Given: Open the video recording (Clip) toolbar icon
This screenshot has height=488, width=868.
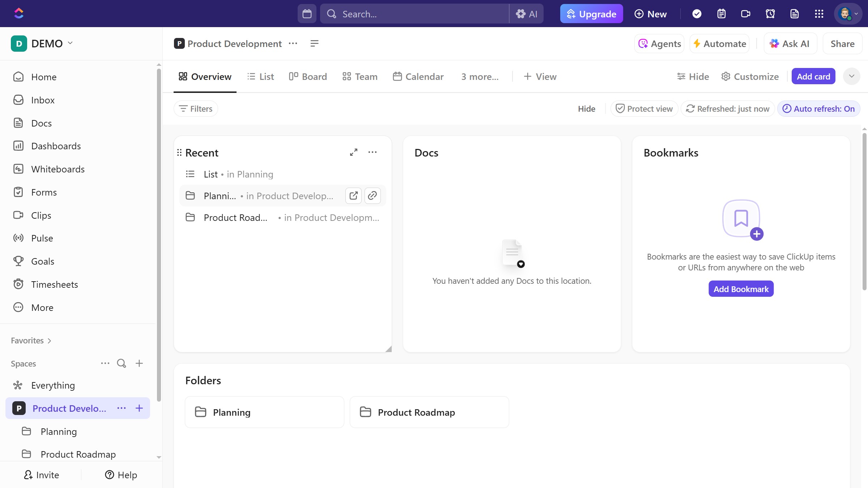Looking at the screenshot, I should pyautogui.click(x=745, y=13).
